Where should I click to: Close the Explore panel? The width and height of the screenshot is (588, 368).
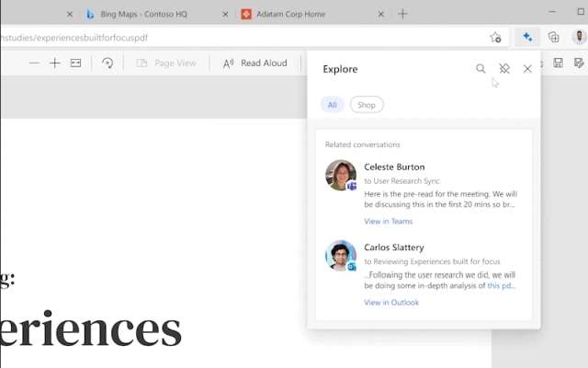click(527, 69)
